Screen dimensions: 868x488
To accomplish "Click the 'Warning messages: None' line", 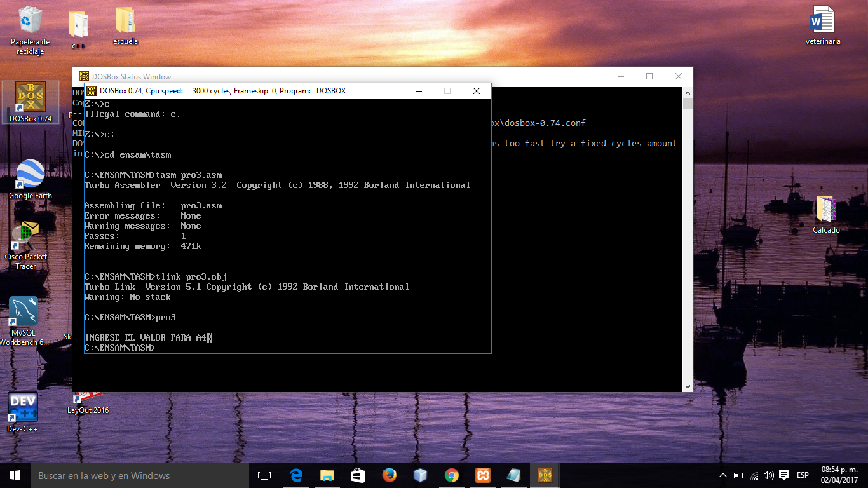I will click(143, 226).
